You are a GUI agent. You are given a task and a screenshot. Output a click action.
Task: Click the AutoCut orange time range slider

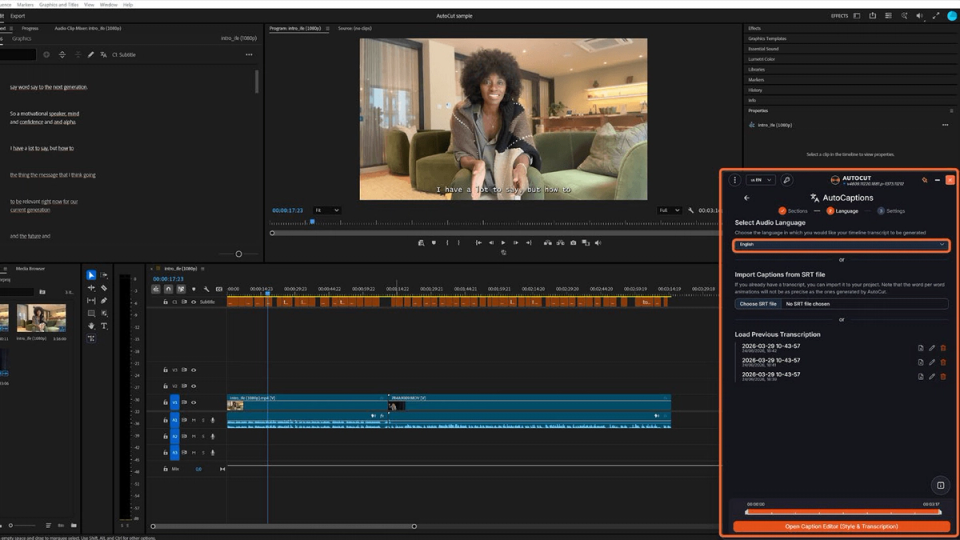tap(843, 512)
